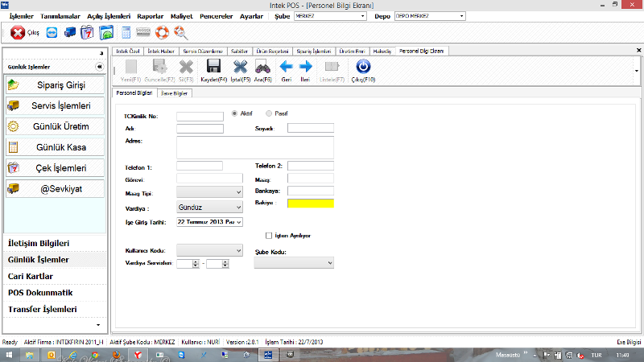Click the yellow Bakiye field
This screenshot has height=362, width=644.
[x=310, y=204]
